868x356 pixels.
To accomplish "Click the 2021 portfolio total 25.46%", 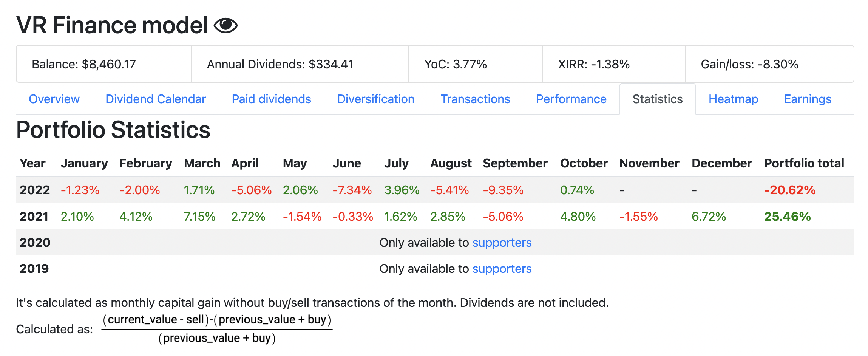I will point(788,217).
